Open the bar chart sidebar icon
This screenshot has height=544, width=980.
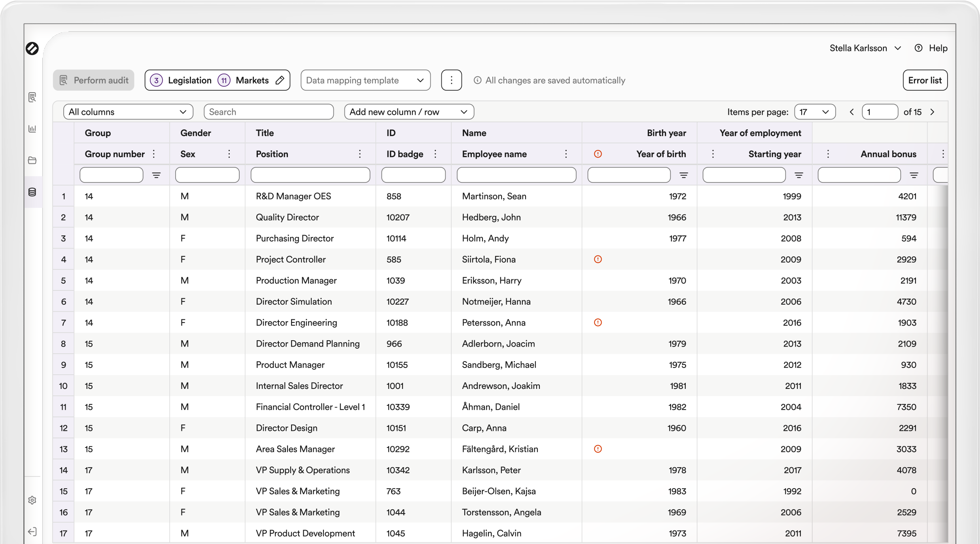32,129
